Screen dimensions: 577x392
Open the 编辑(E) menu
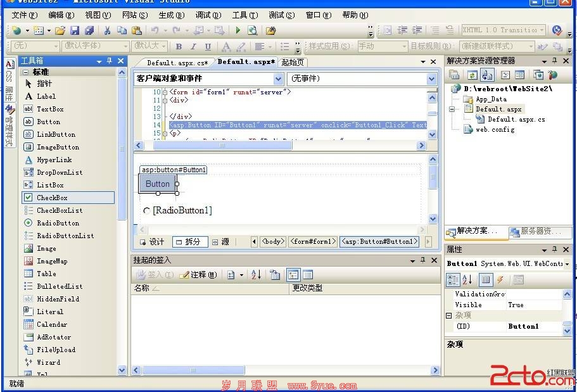coord(61,15)
